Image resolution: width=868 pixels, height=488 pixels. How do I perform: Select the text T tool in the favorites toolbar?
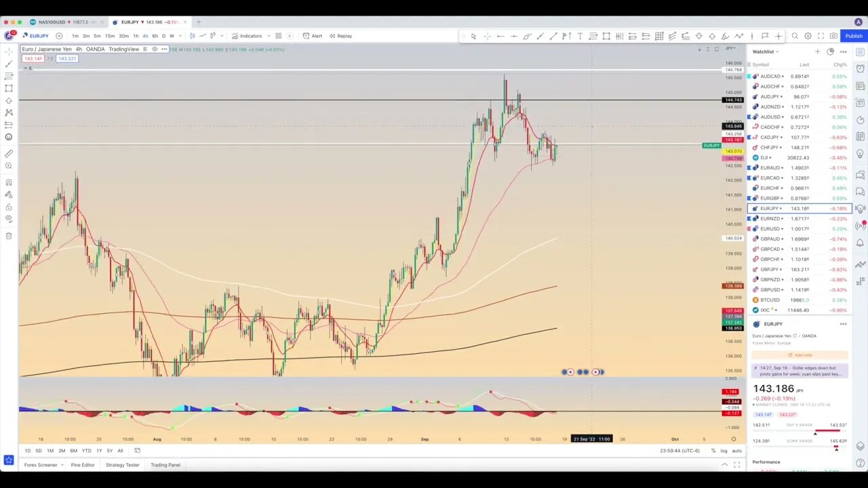tap(580, 36)
